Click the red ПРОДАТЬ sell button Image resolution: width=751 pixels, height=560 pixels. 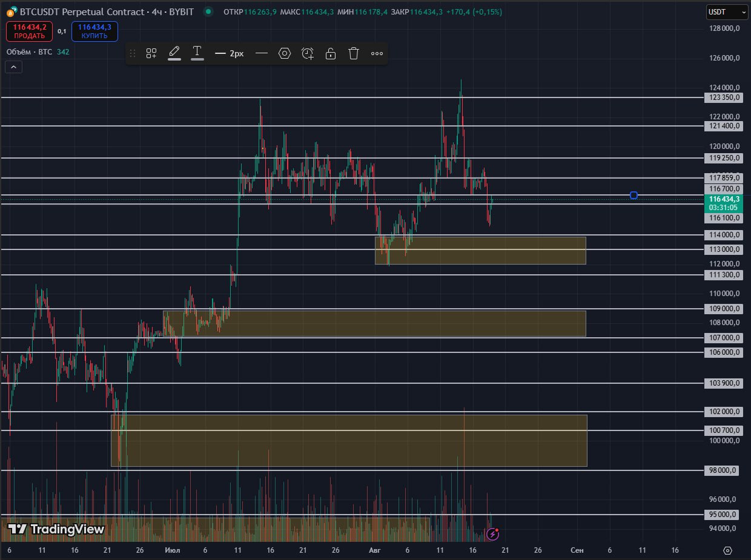pos(30,31)
